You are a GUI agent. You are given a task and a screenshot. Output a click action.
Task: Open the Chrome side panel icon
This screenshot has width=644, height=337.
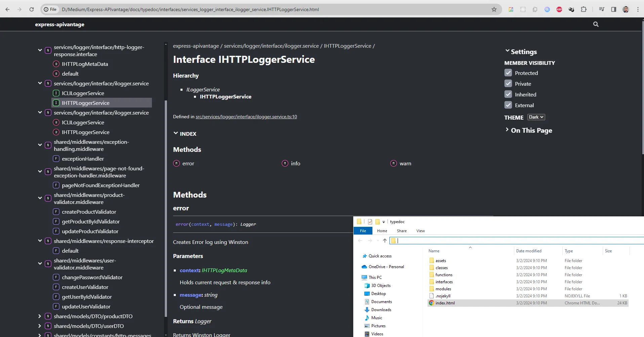click(x=613, y=9)
